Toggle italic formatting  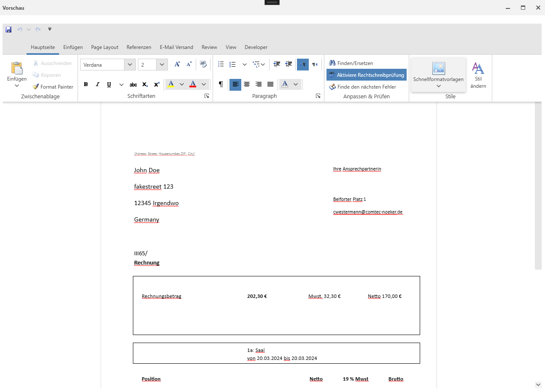(x=97, y=84)
